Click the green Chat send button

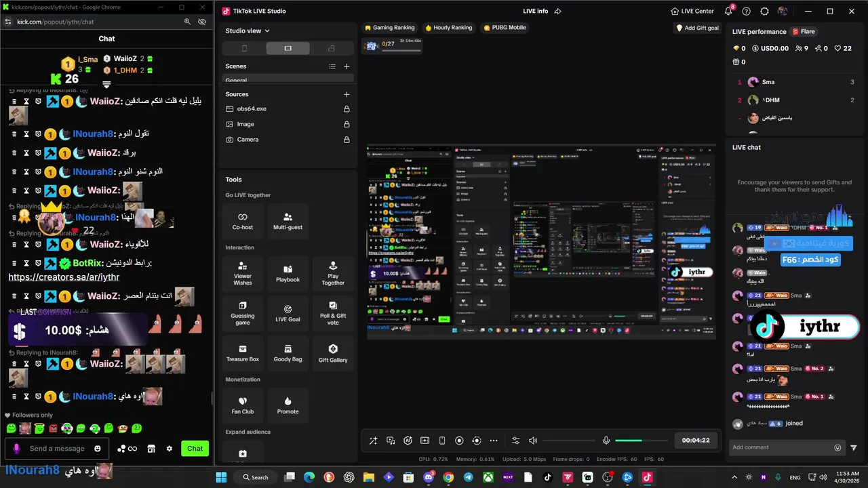195,449
